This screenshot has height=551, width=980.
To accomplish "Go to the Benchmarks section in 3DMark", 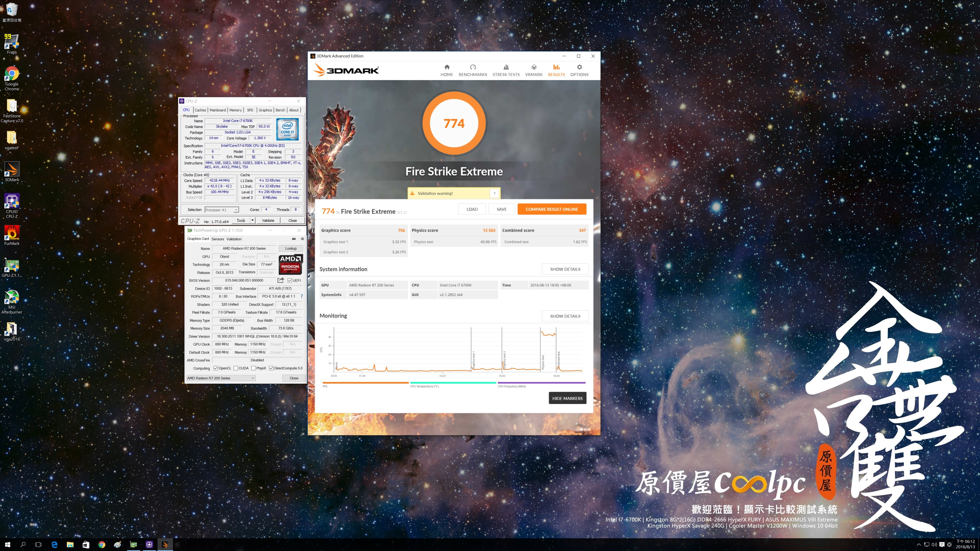I will [473, 70].
